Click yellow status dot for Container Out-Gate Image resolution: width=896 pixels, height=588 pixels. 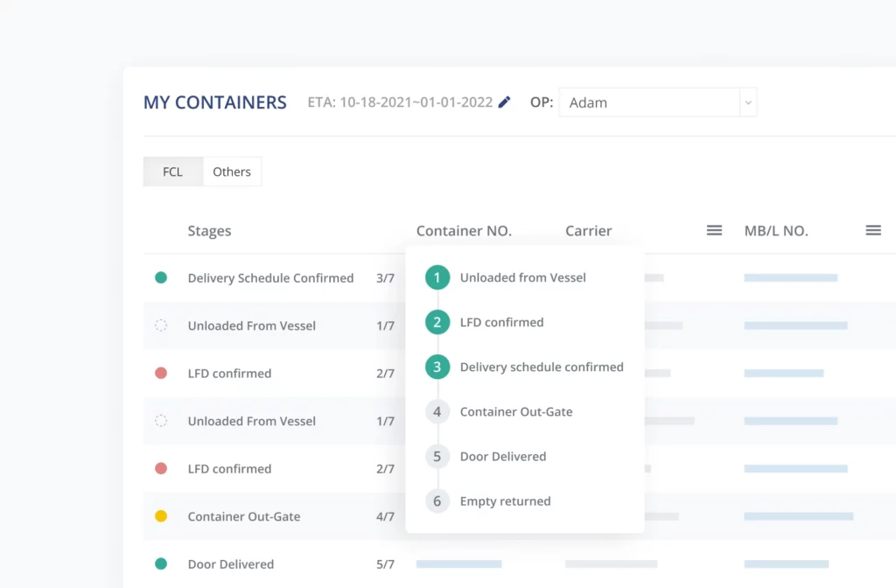pos(161,516)
